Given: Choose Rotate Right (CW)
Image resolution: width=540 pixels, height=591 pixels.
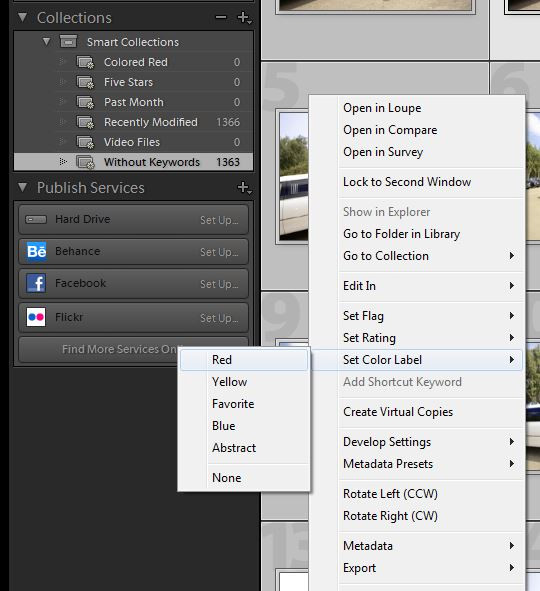Looking at the screenshot, I should 417,516.
